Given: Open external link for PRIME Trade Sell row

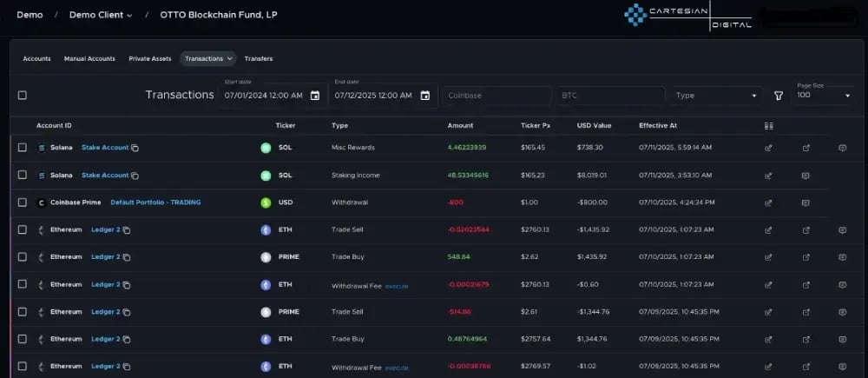Looking at the screenshot, I should point(806,312).
